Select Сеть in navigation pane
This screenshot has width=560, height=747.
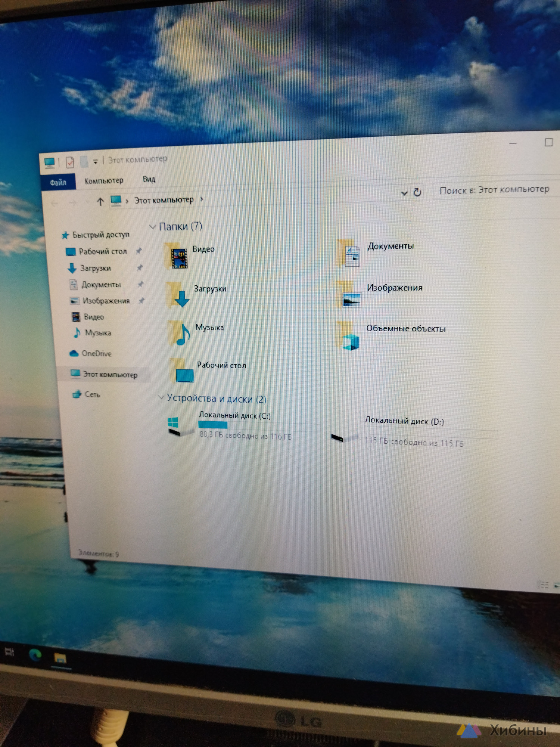click(x=93, y=394)
